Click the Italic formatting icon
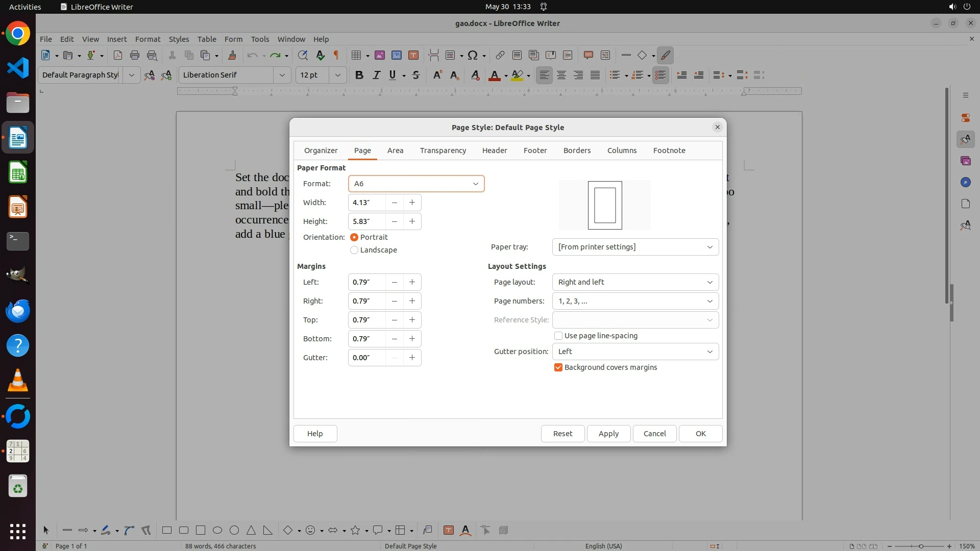 pyautogui.click(x=376, y=75)
